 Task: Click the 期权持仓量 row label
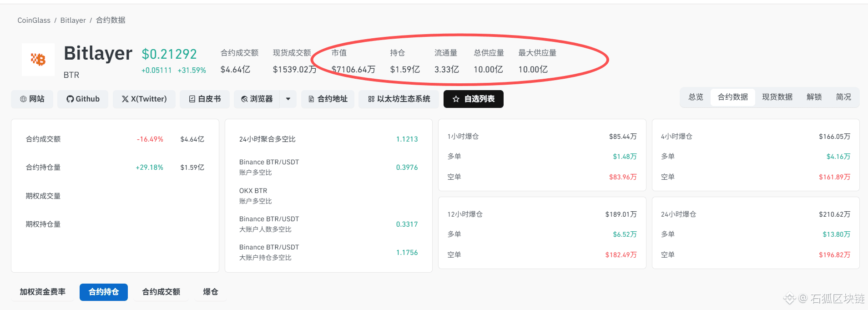pos(43,224)
